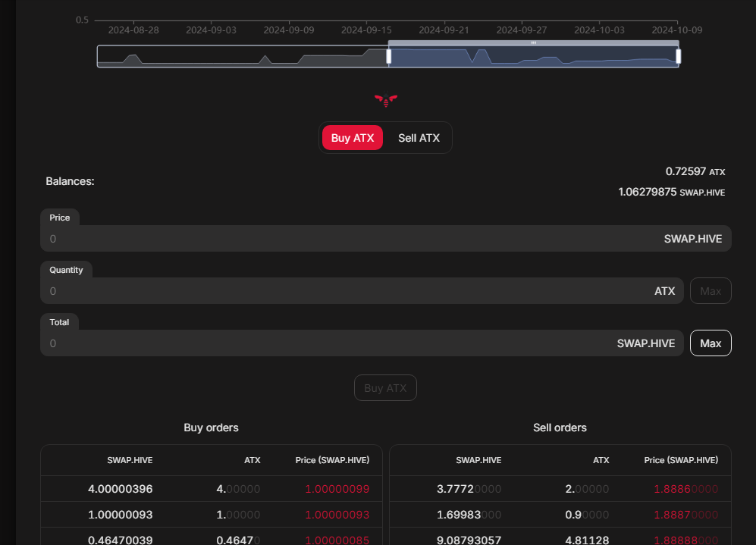Click right handle of chart range slider

(679, 56)
